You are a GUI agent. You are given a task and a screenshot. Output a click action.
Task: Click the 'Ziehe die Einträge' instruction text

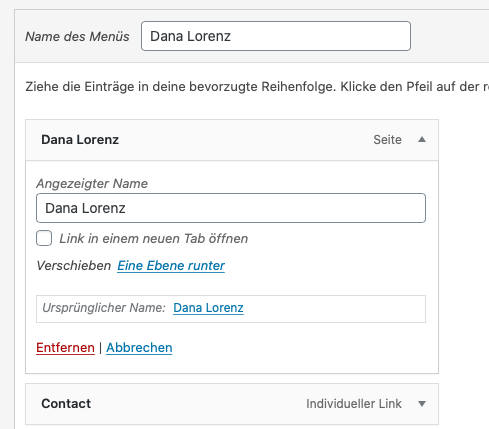pos(257,87)
